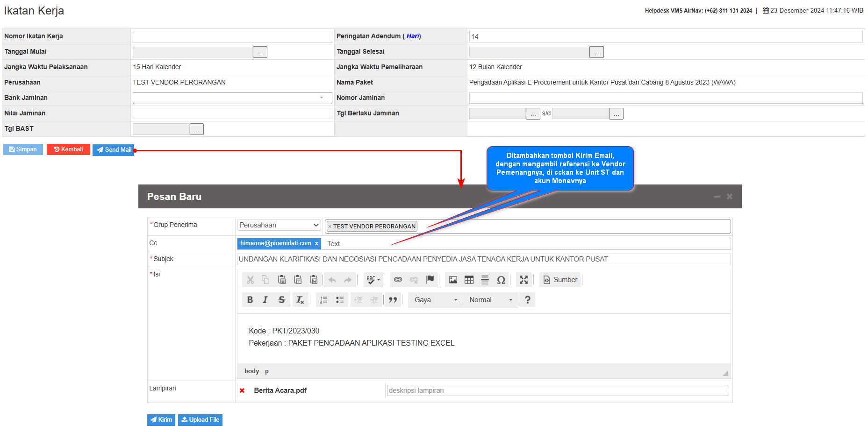Remove the Berita Acara.pdf attachment
This screenshot has height=432, width=868.
tap(242, 390)
